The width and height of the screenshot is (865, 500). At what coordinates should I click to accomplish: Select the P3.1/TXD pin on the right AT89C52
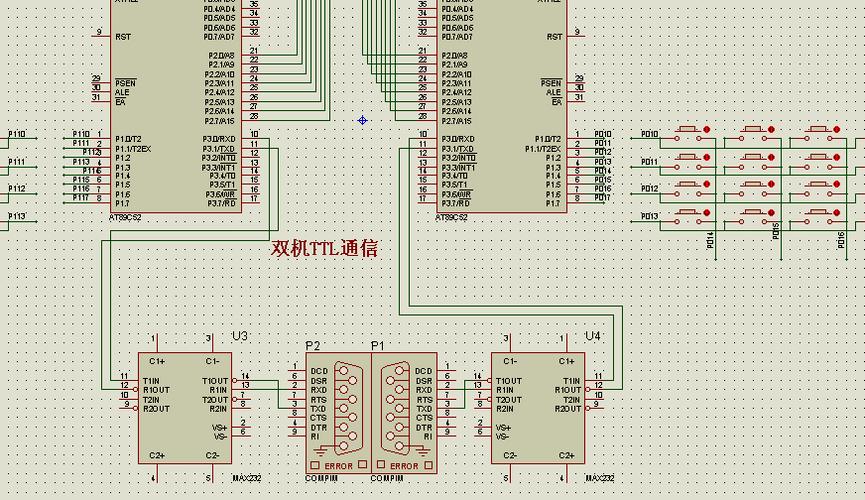pos(458,149)
